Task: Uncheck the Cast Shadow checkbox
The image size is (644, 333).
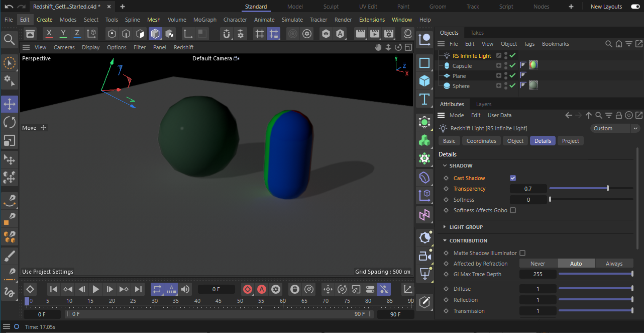Action: (x=513, y=178)
